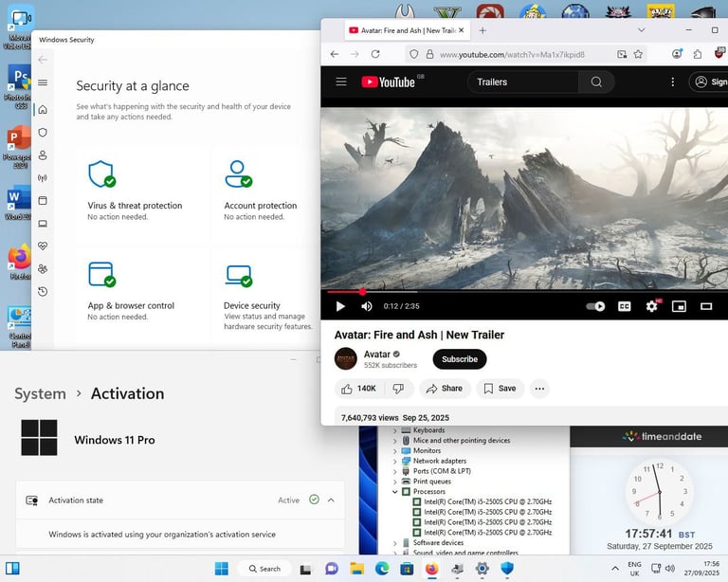Seek on the video progress bar
Image resolution: width=728 pixels, height=582 pixels.
(528, 292)
